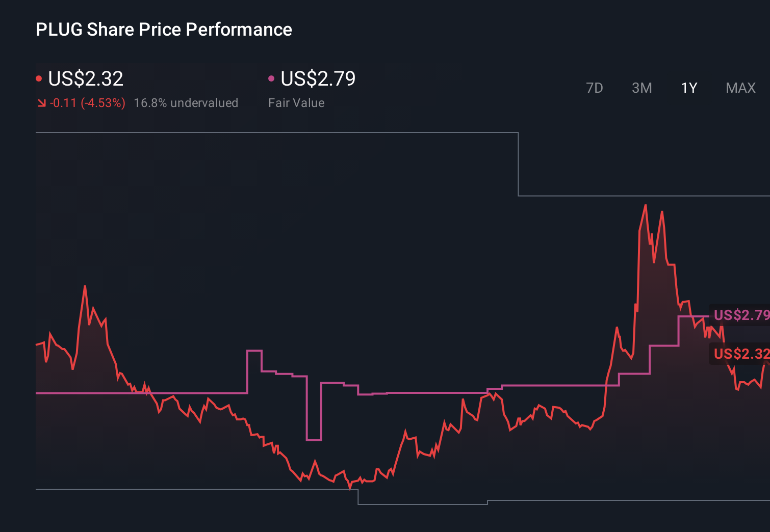
Task: Click the pink Fair Value legend dot
Action: point(271,77)
